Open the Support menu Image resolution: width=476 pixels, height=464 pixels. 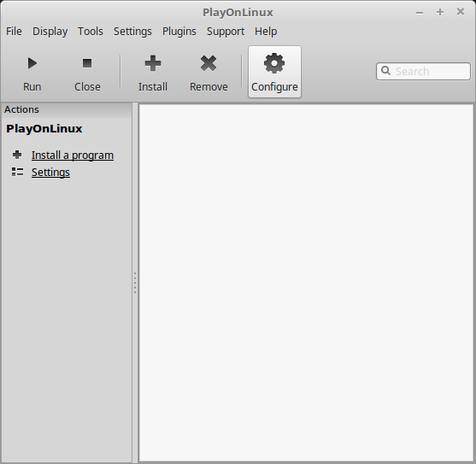pyautogui.click(x=226, y=32)
